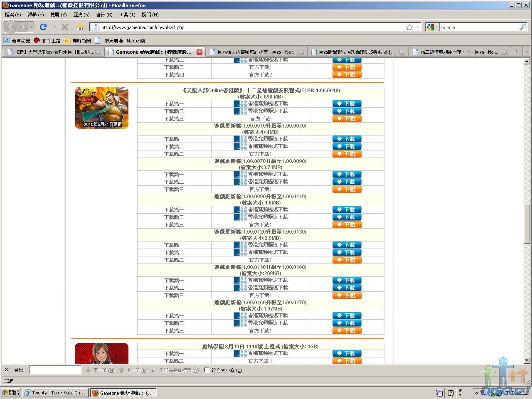Click the scrollbar down arrow
532x399 pixels.
pos(527,360)
